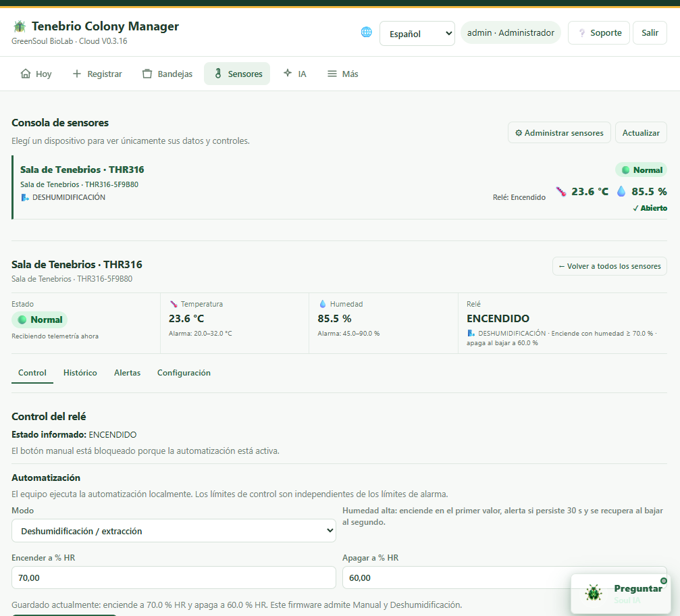680x616 pixels.
Task: Click Volver a todos los sensores
Action: point(610,266)
